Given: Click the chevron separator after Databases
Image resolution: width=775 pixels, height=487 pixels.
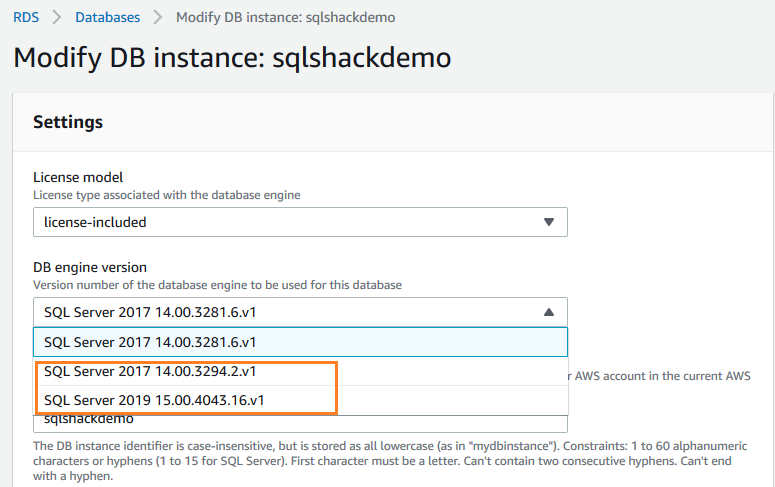Looking at the screenshot, I should coord(158,16).
